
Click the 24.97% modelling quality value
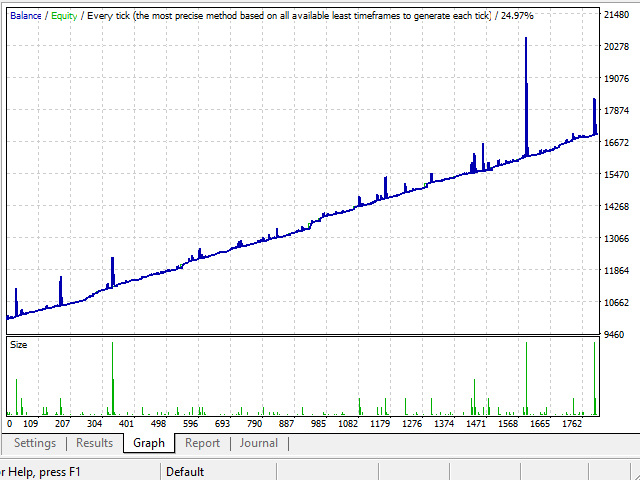[517, 16]
